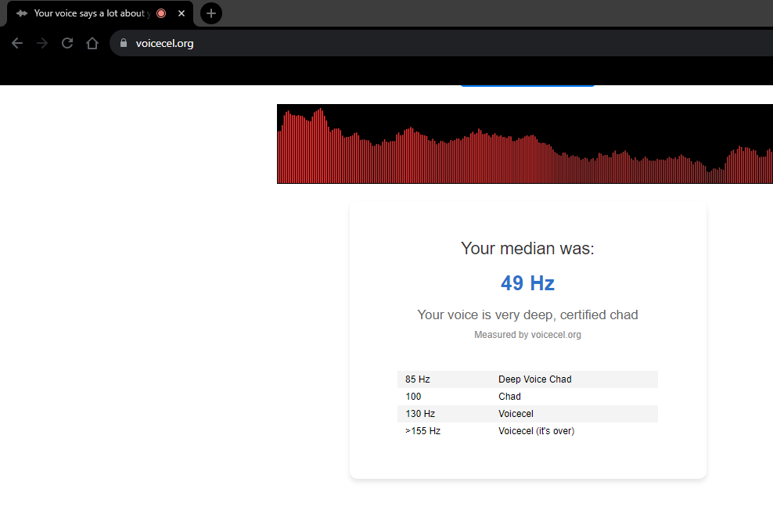Click the voicecel waveform favicon on the tab

coord(21,13)
